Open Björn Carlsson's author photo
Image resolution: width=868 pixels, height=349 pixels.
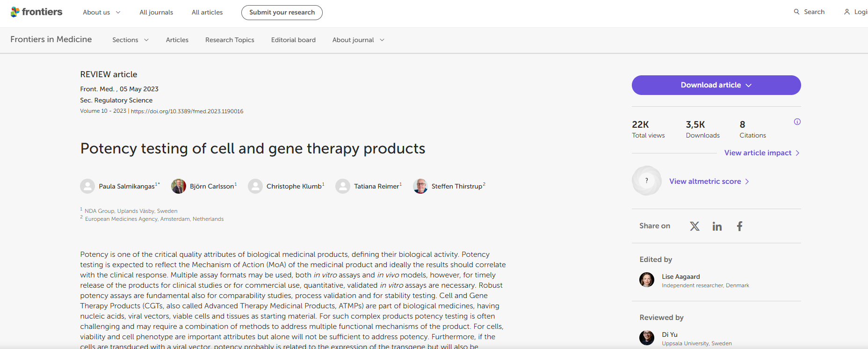[179, 186]
